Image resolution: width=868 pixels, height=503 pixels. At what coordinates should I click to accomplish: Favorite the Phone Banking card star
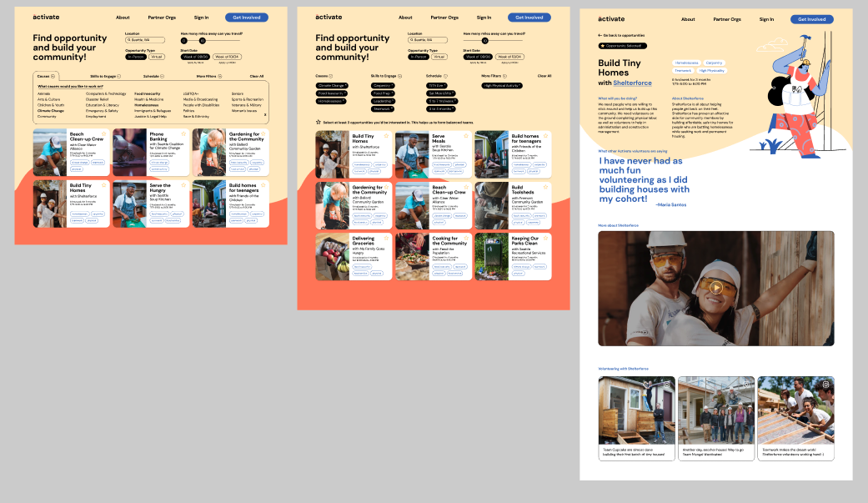point(183,133)
